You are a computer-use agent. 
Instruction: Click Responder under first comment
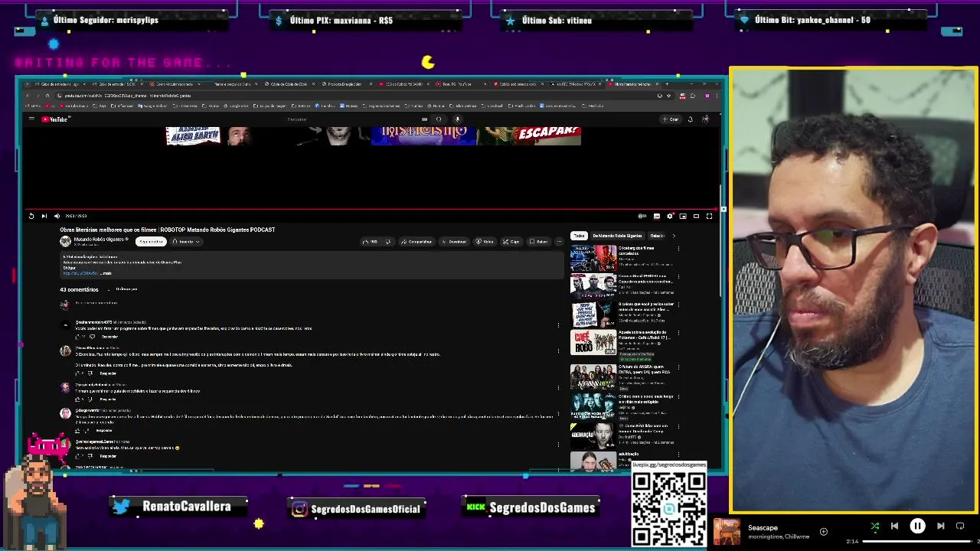(x=109, y=337)
